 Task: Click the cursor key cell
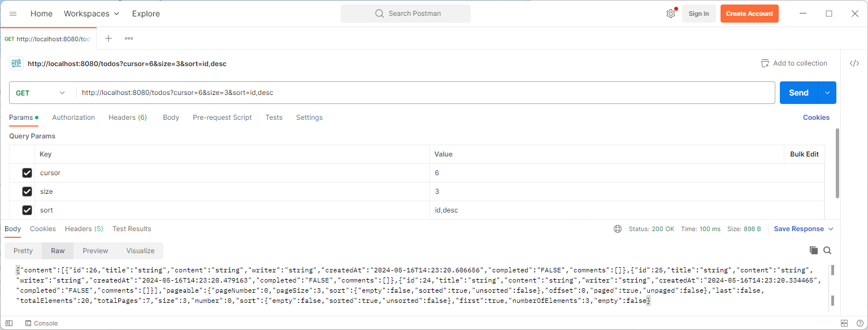tap(232, 173)
